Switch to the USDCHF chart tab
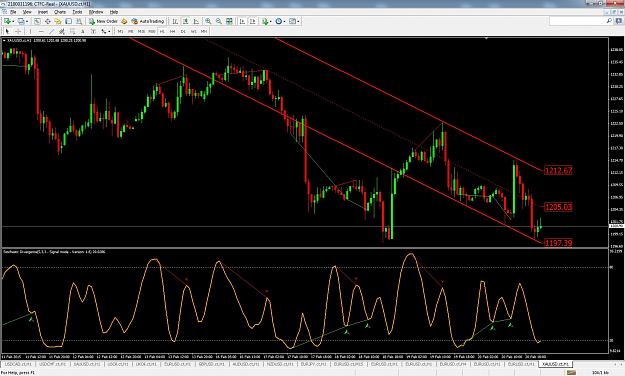This screenshot has width=625, height=376. (53, 364)
